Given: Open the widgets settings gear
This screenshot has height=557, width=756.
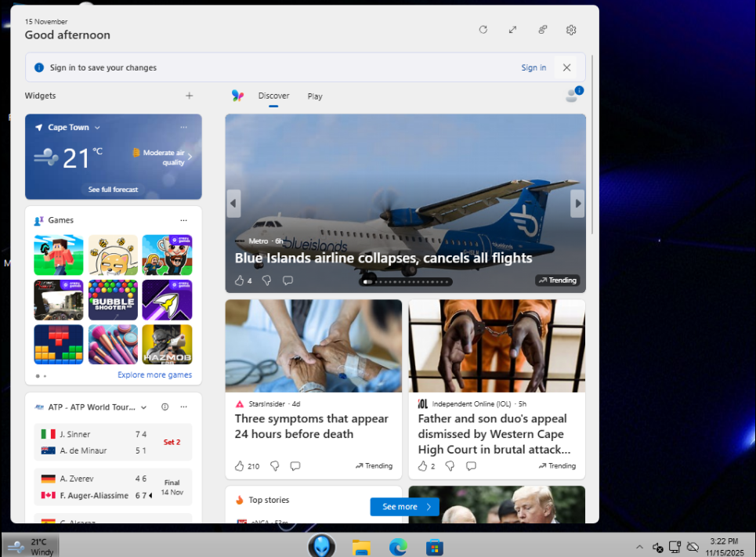Looking at the screenshot, I should pos(571,30).
